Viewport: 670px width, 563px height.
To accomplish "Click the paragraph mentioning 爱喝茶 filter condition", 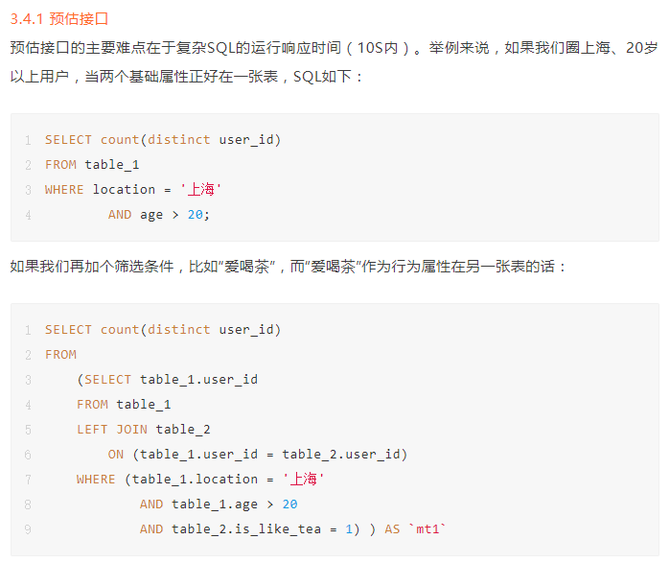I will click(289, 267).
